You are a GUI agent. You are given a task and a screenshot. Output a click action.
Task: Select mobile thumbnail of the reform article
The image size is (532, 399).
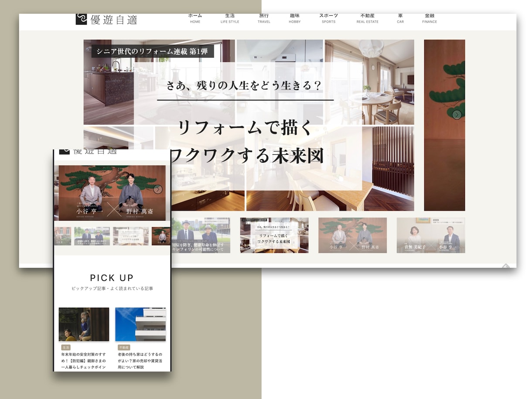pyautogui.click(x=131, y=236)
